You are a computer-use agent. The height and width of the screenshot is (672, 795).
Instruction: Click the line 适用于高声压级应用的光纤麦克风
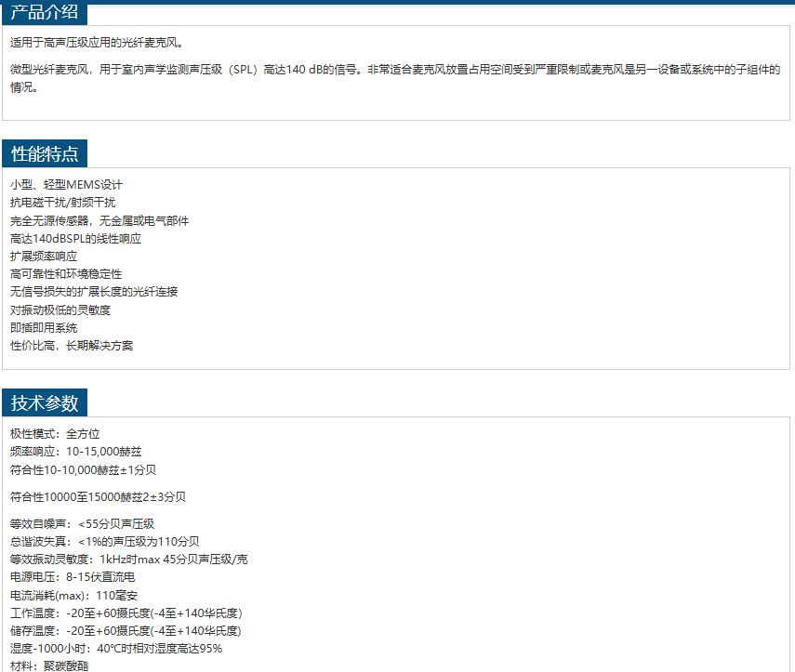coord(97,43)
